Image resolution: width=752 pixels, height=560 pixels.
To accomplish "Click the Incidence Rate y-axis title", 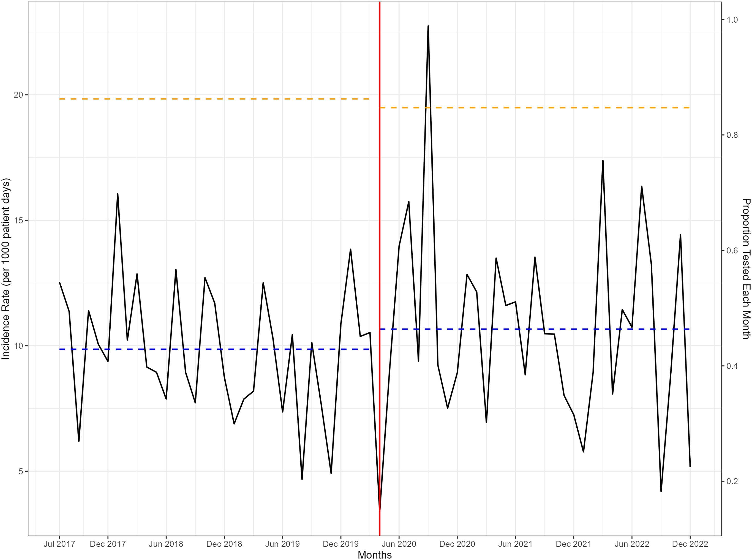I will (6, 269).
